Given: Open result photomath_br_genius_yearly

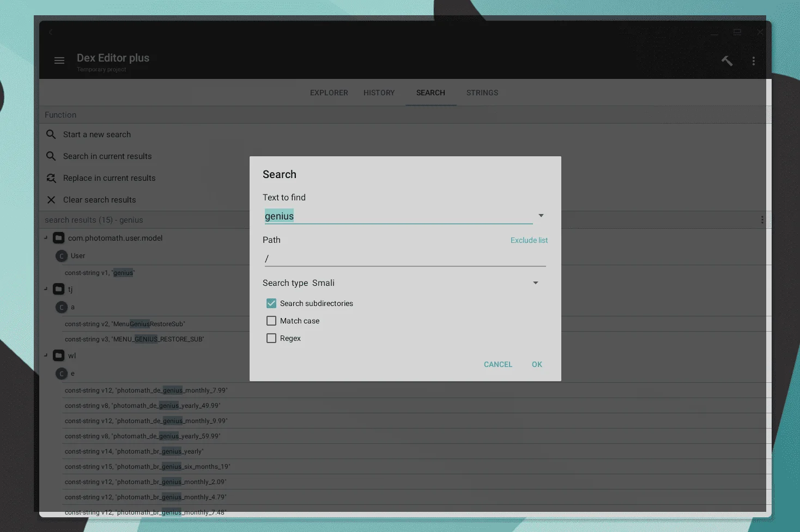Looking at the screenshot, I should click(x=134, y=451).
